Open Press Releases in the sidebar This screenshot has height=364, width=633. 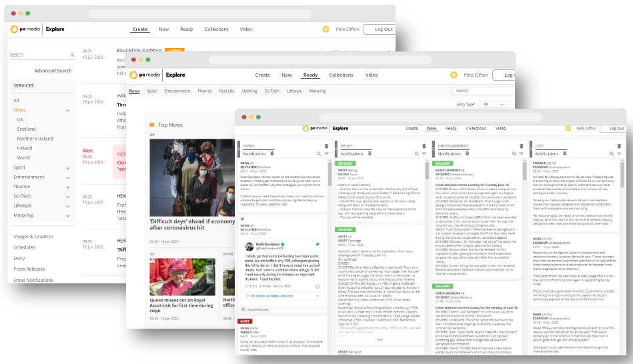29,269
